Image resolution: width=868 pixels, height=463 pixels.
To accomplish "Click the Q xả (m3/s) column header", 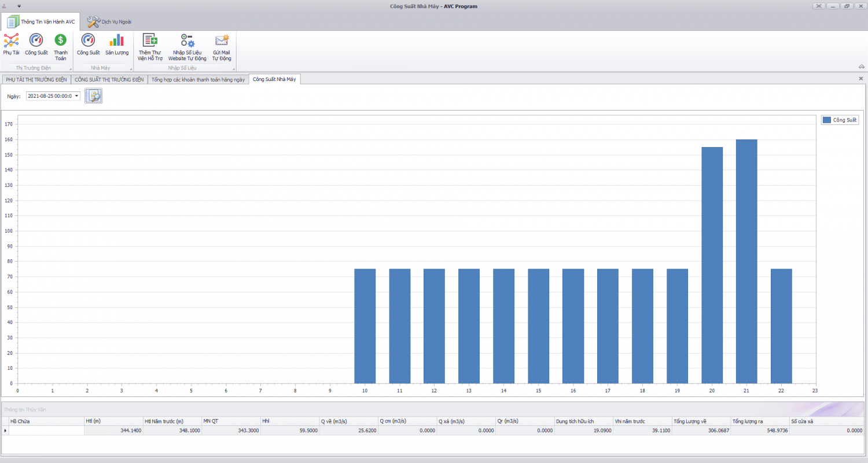I will coord(466,421).
